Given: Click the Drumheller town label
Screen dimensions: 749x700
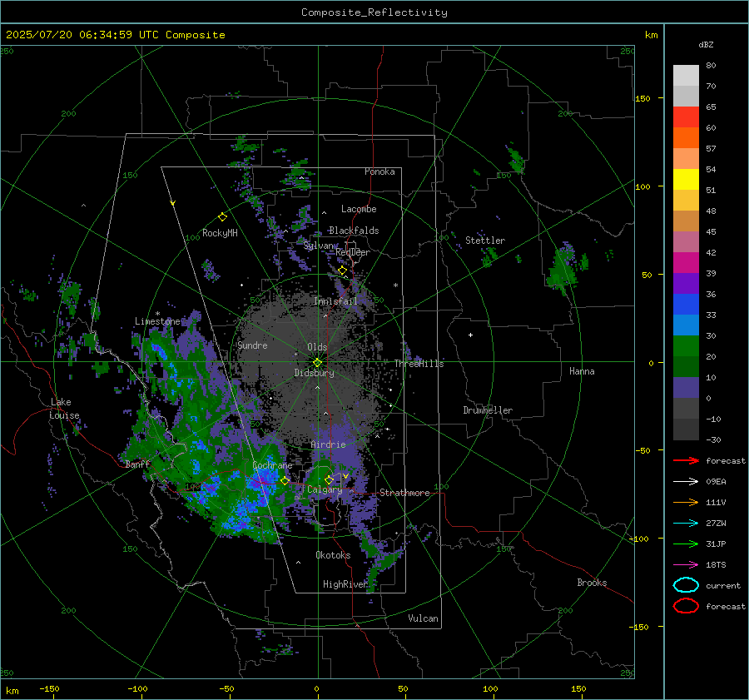Looking at the screenshot, I should (488, 410).
